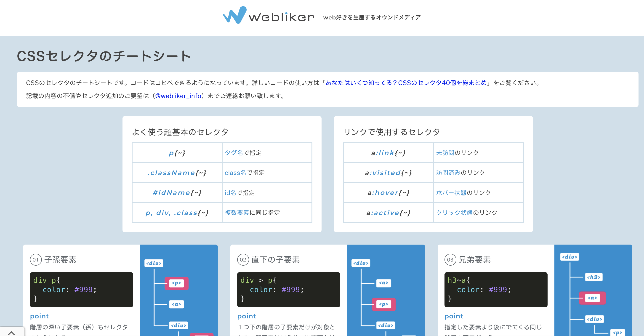This screenshot has height=336, width=644.
Task: Click the a:link{~} selector cell
Action: point(388,153)
